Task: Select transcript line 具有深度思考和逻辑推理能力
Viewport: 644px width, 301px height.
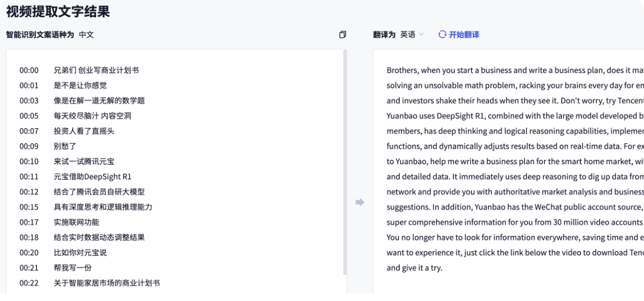Action: [103, 207]
